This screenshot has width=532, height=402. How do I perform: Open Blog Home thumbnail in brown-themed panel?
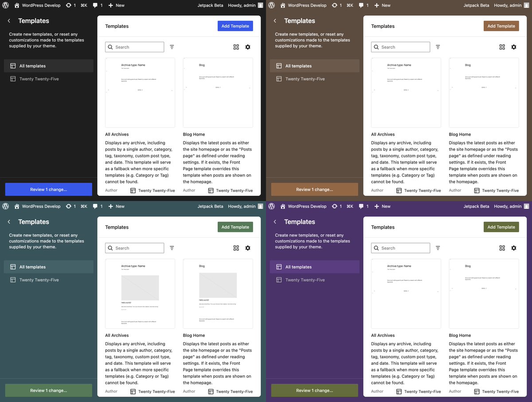point(484,93)
